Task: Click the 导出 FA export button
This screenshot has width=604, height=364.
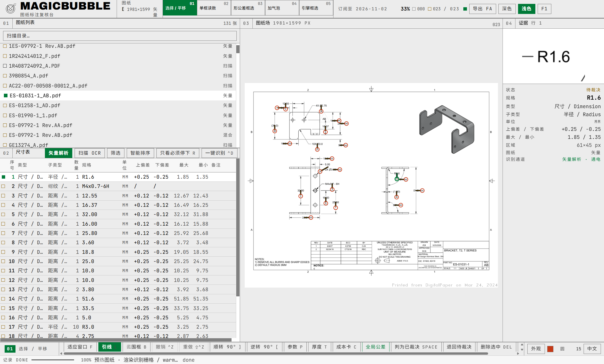Action: pyautogui.click(x=482, y=9)
